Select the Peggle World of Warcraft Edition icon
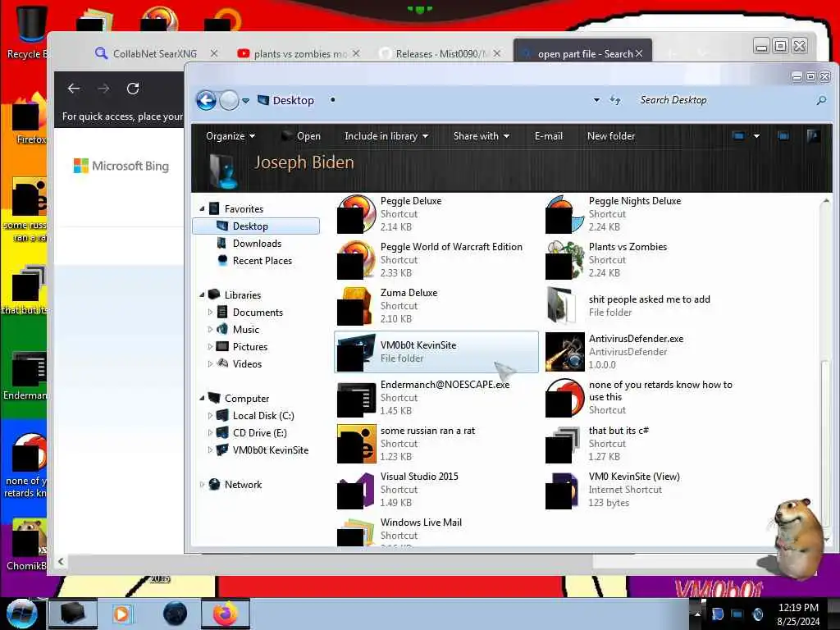Viewport: 840px width, 630px height. pos(356,260)
